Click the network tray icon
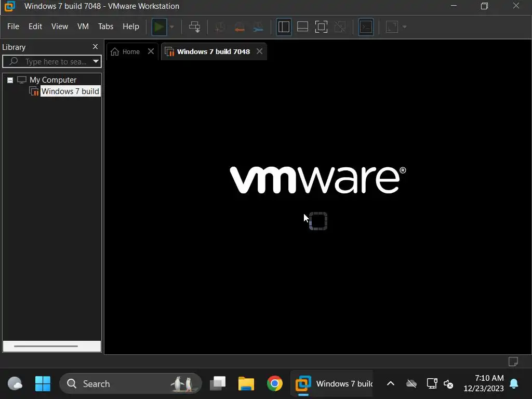Viewport: 532px width, 399px height. (x=432, y=384)
